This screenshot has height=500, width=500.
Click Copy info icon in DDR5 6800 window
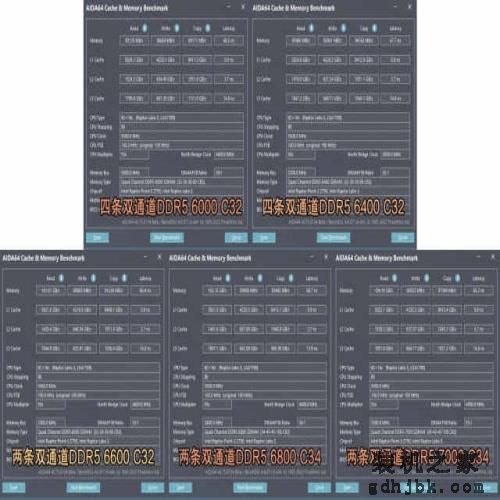coord(291,278)
